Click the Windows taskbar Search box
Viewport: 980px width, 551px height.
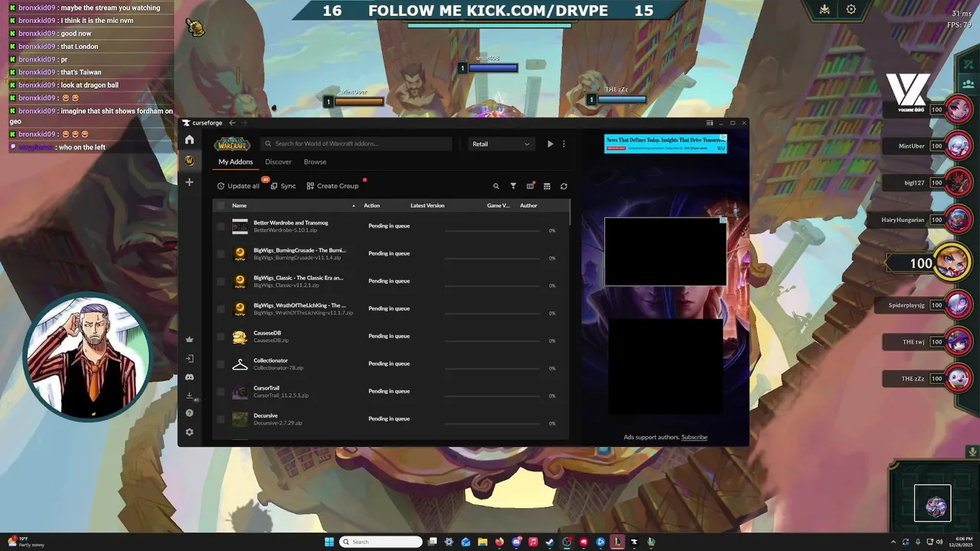[381, 542]
